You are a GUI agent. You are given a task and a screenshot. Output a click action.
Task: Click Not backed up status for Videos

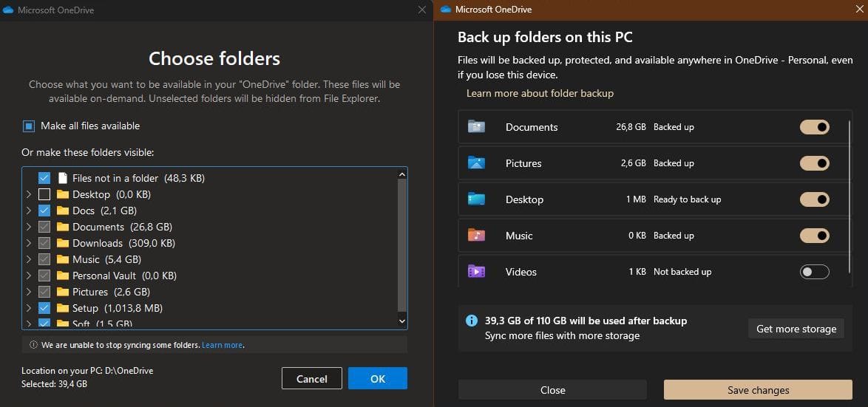pos(682,272)
